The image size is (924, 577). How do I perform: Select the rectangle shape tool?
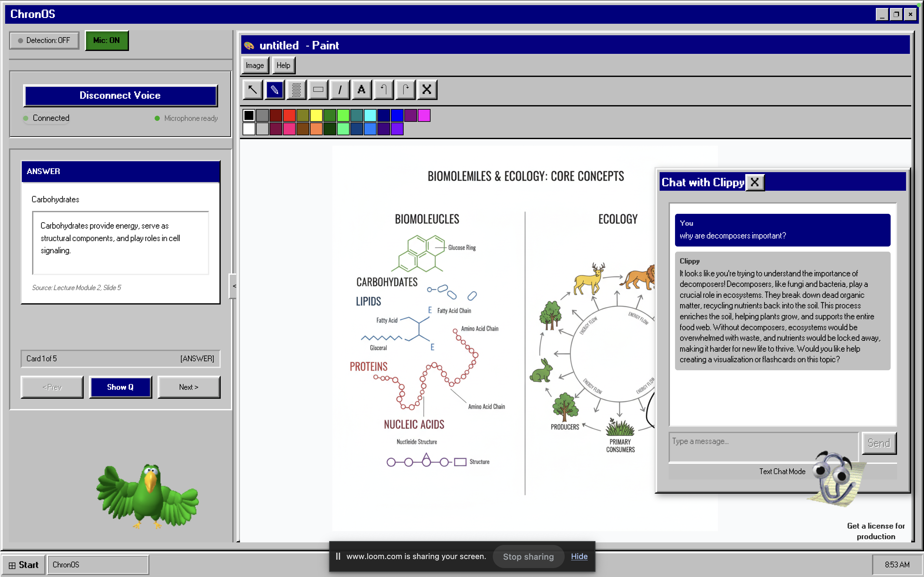point(318,90)
